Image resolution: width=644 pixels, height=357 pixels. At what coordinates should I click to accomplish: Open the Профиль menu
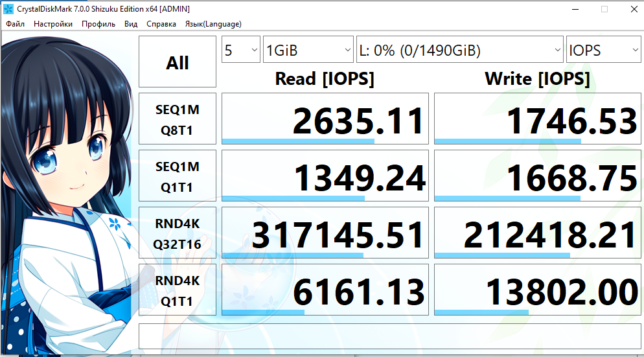[98, 24]
